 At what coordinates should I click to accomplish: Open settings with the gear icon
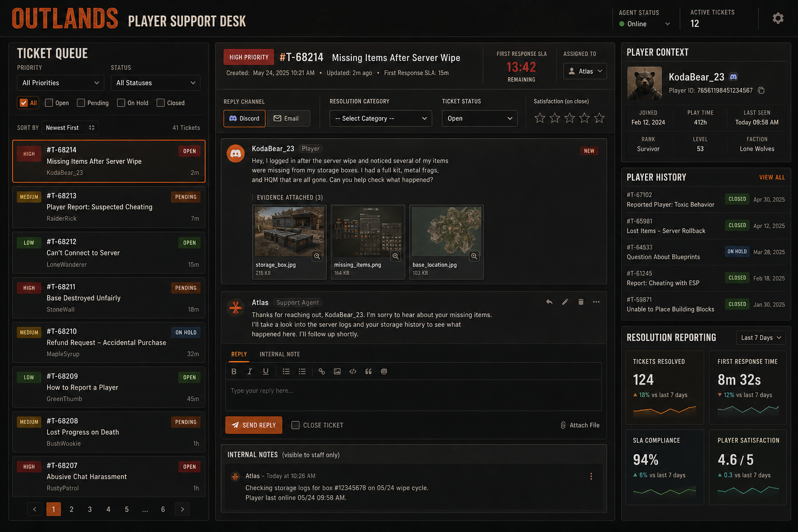click(x=778, y=18)
